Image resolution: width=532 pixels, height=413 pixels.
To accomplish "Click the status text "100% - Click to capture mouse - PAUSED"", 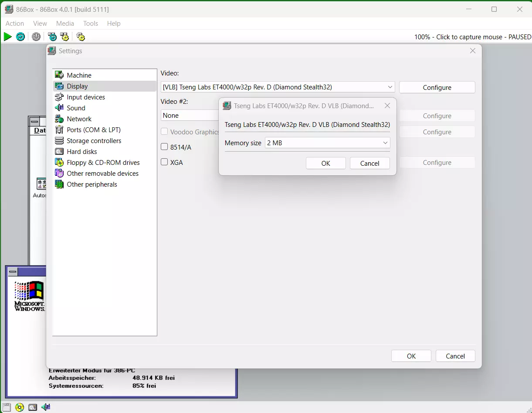I will pyautogui.click(x=473, y=37).
